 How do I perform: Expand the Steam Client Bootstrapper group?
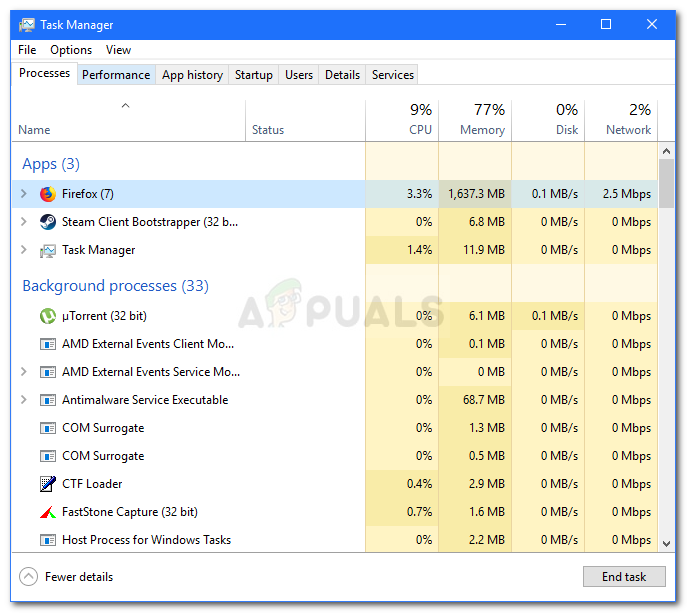(24, 222)
